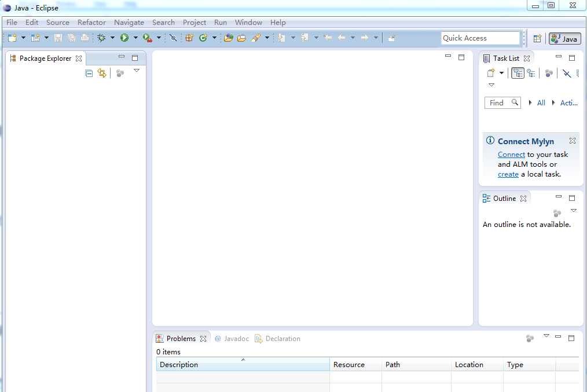Toggle Categorized presentation in Task List
The image size is (587, 392).
(518, 73)
